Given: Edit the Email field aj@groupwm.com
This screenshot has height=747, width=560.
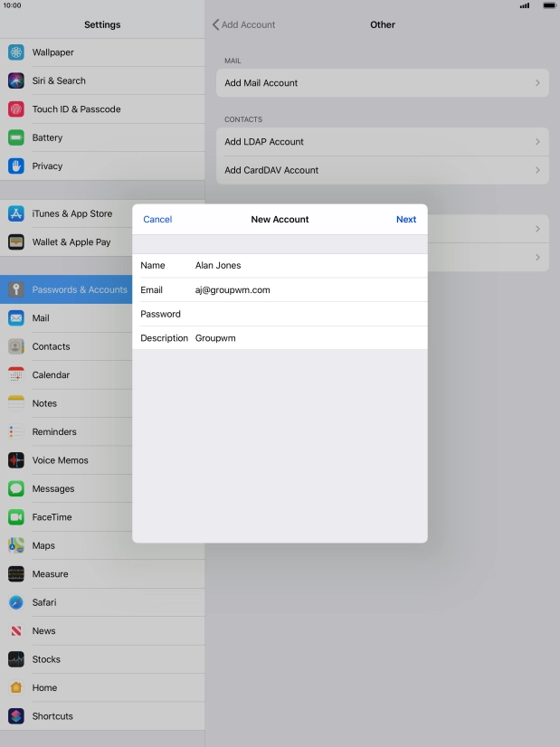Looking at the screenshot, I should [x=308, y=290].
